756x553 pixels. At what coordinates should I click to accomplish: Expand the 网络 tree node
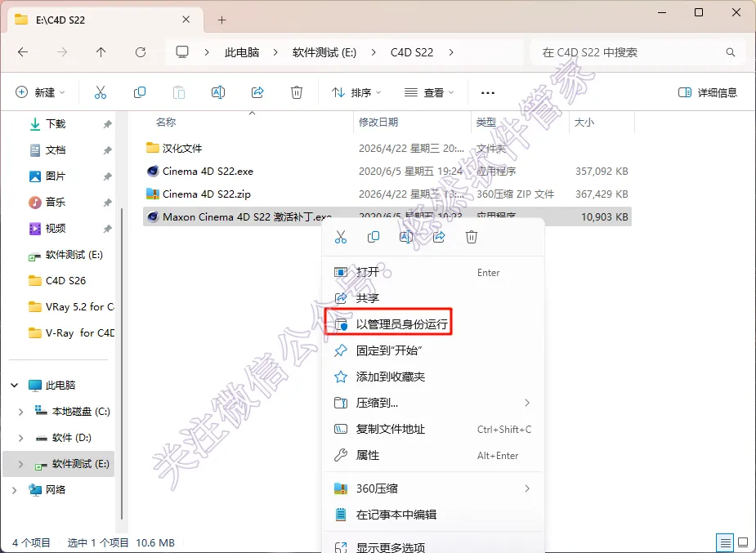(x=15, y=490)
